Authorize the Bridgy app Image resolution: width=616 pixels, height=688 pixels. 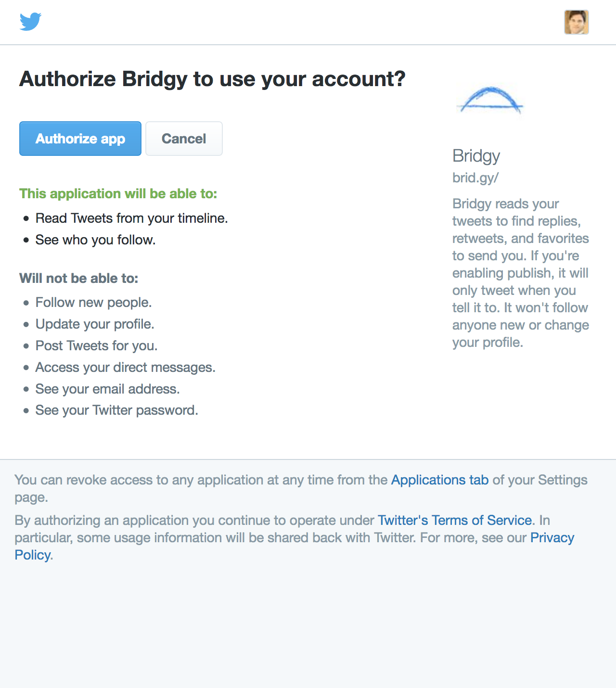tap(80, 139)
